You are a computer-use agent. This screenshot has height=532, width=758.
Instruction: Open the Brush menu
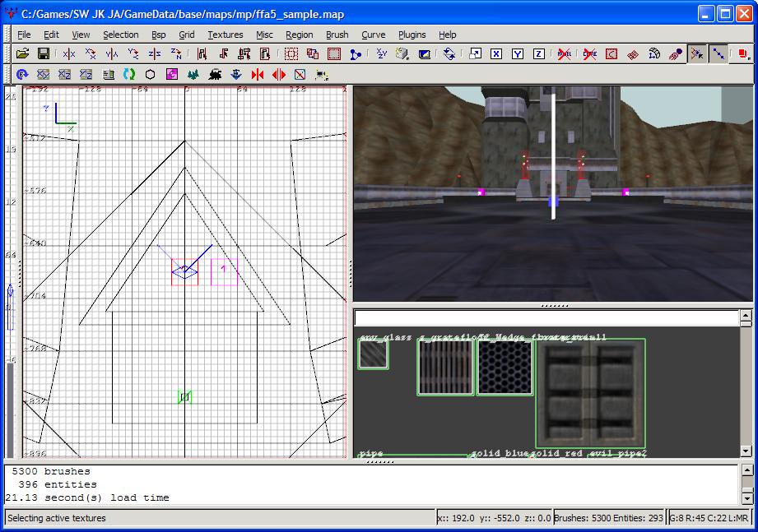pos(337,35)
